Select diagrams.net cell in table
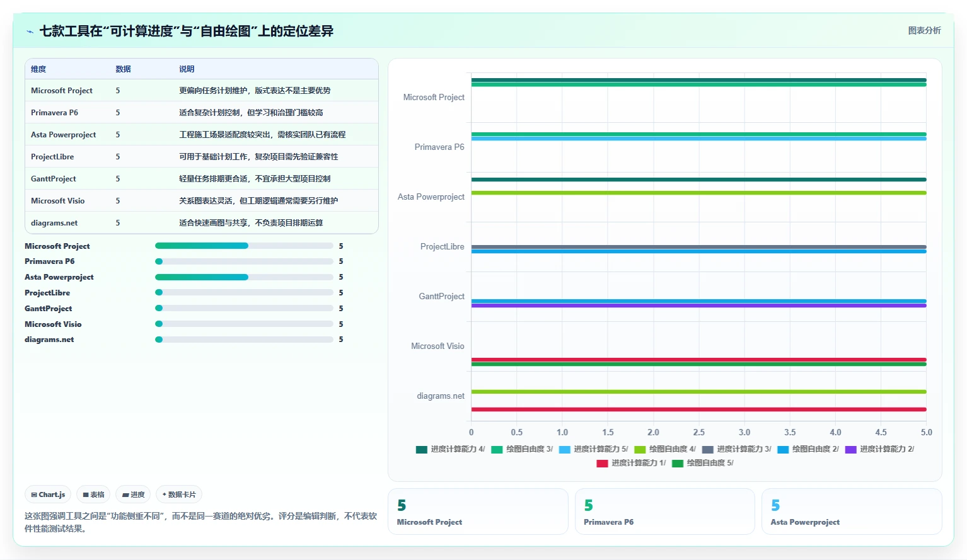 tap(54, 223)
